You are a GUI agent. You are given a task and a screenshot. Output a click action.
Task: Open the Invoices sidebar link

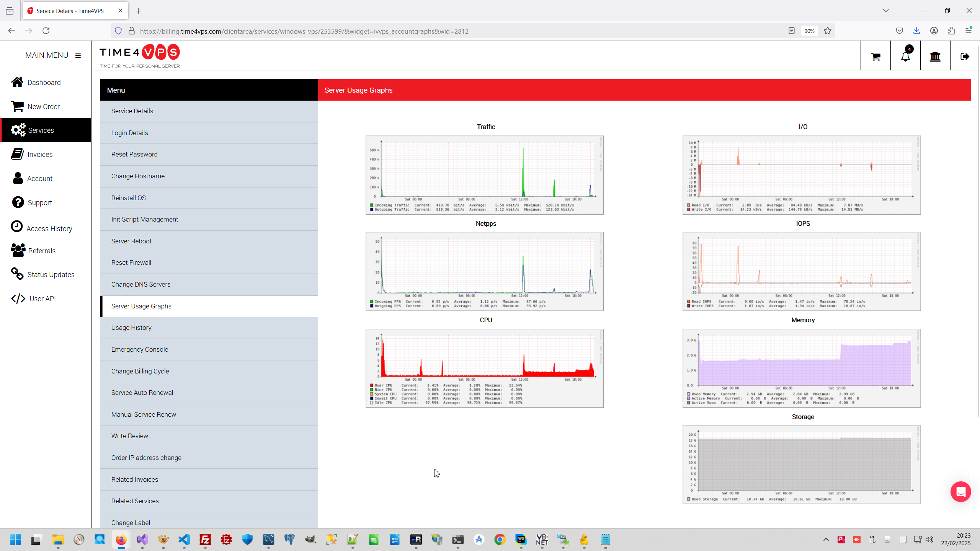tap(40, 154)
